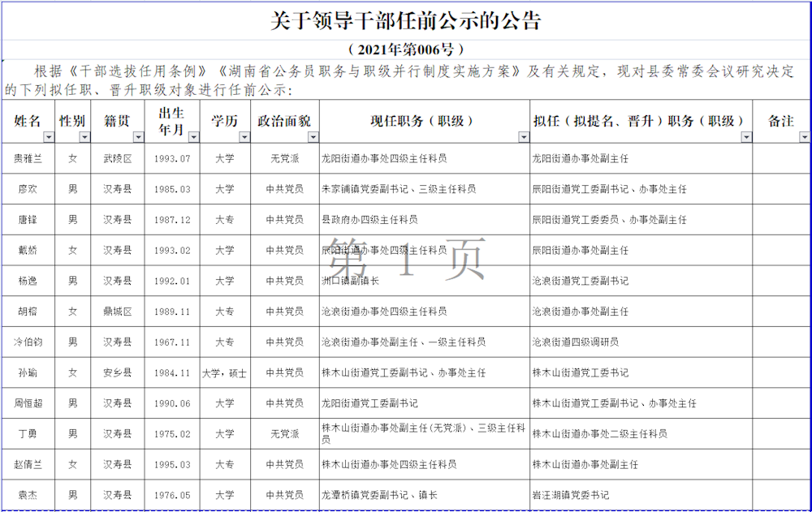Click the name cell 赵倩兰

[28, 464]
